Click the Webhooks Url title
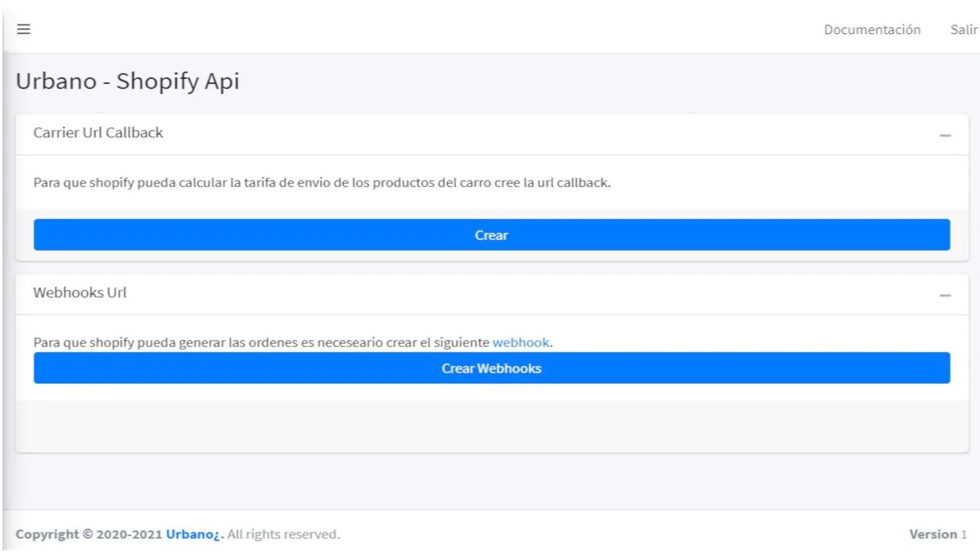Image resolution: width=980 pixels, height=551 pixels. click(x=80, y=292)
